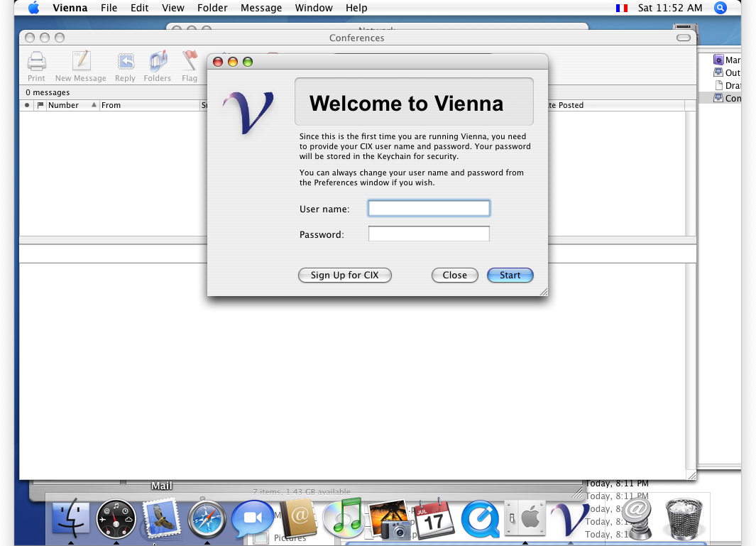Open Finder from the Dock
Viewport: 756px width, 546px height.
click(x=71, y=518)
